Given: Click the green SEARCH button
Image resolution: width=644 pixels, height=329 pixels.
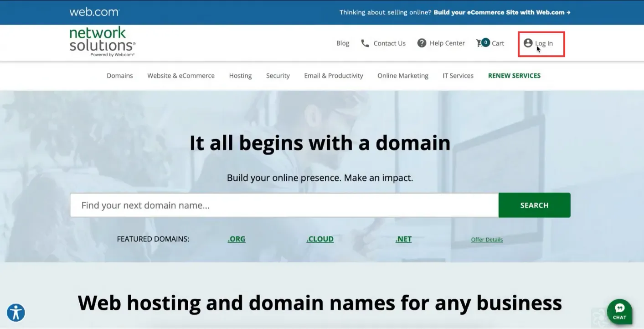Looking at the screenshot, I should pyautogui.click(x=534, y=205).
